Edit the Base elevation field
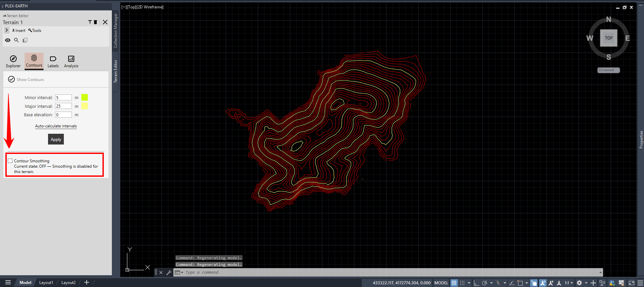Image resolution: width=644 pixels, height=287 pixels. coord(63,115)
